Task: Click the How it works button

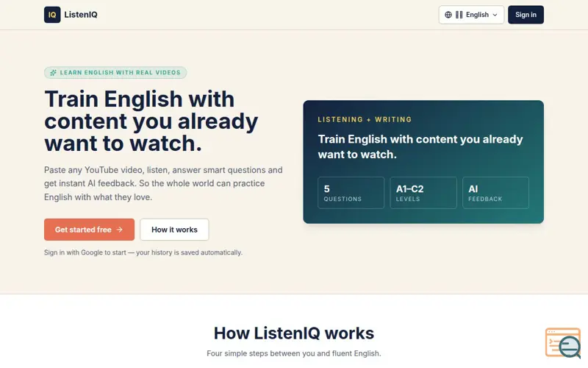Action: [174, 230]
